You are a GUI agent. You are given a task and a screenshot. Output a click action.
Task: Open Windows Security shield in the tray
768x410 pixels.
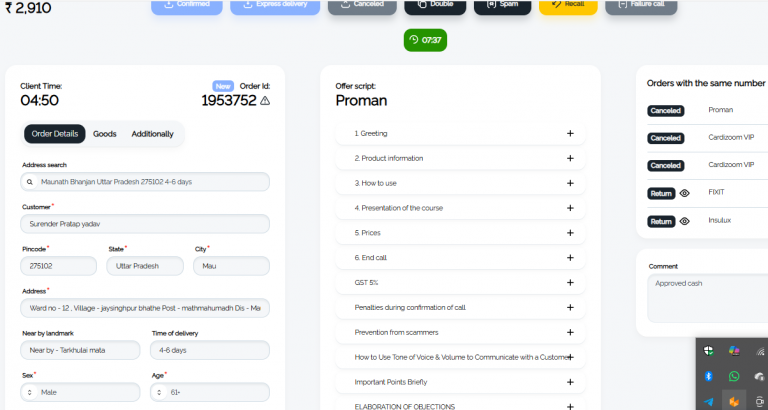tap(708, 351)
